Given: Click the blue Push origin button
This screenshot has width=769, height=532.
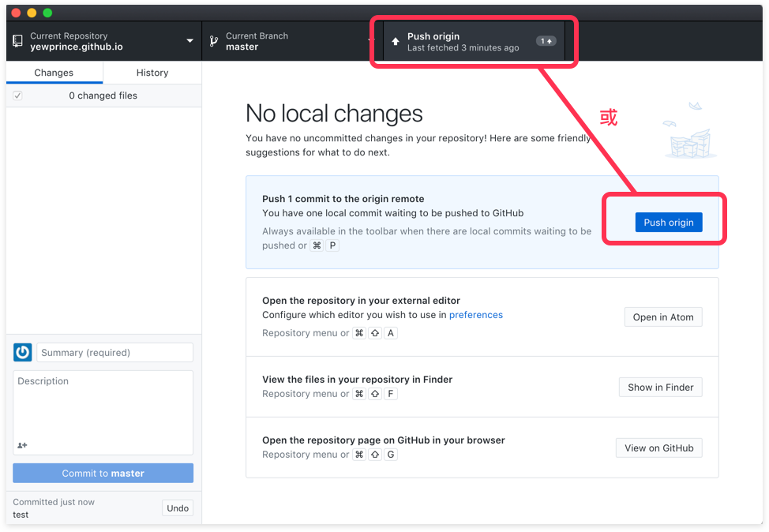Looking at the screenshot, I should coord(669,223).
